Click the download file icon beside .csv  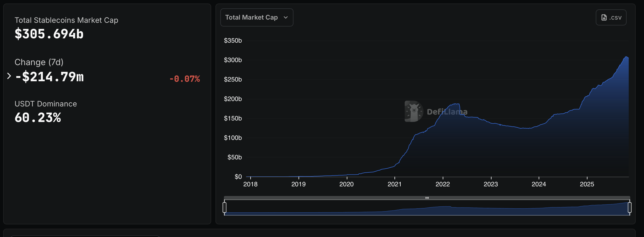pos(604,17)
